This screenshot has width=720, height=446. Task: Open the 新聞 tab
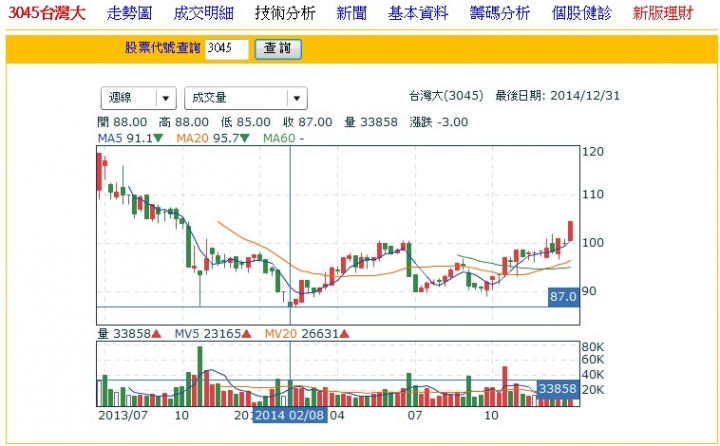pos(352,13)
